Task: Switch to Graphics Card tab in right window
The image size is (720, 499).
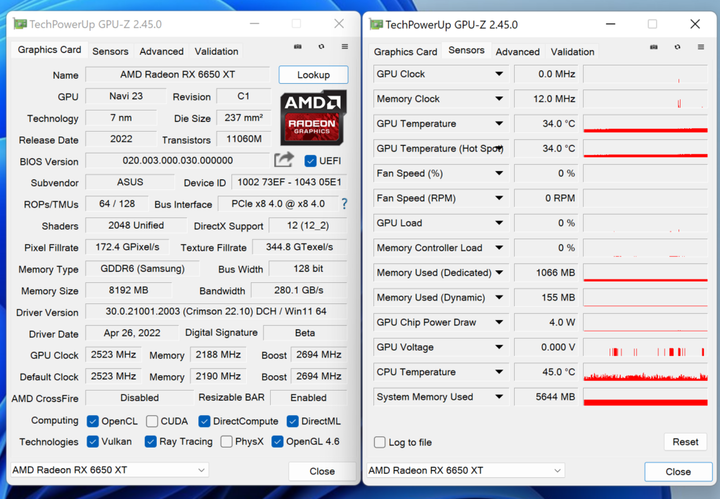Action: click(405, 52)
